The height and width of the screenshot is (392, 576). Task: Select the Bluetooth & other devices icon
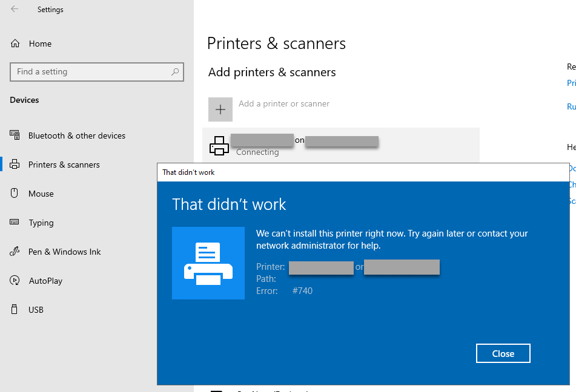[x=15, y=136]
